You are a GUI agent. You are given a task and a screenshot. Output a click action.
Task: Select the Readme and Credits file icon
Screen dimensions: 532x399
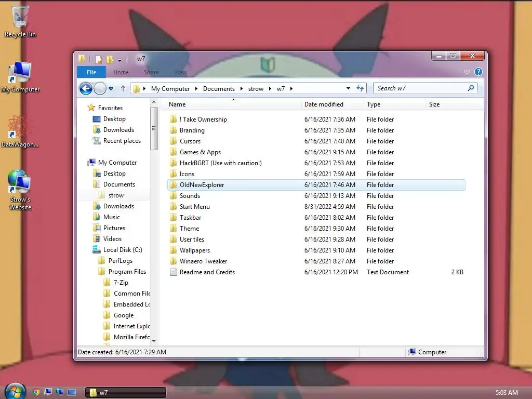click(174, 272)
